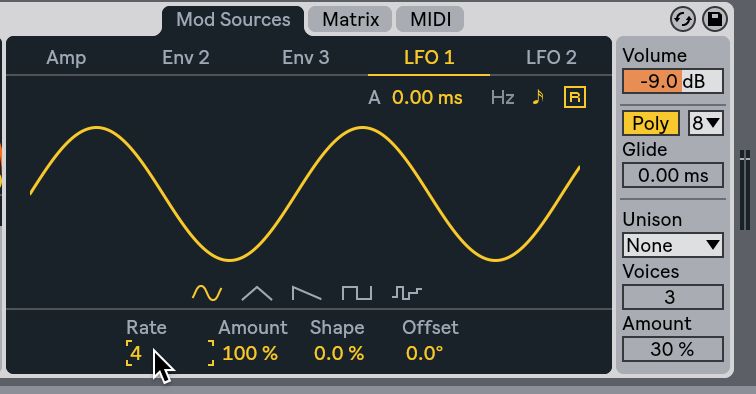The image size is (756, 394).
Task: Toggle the Poly voice mode button
Action: tap(650, 123)
